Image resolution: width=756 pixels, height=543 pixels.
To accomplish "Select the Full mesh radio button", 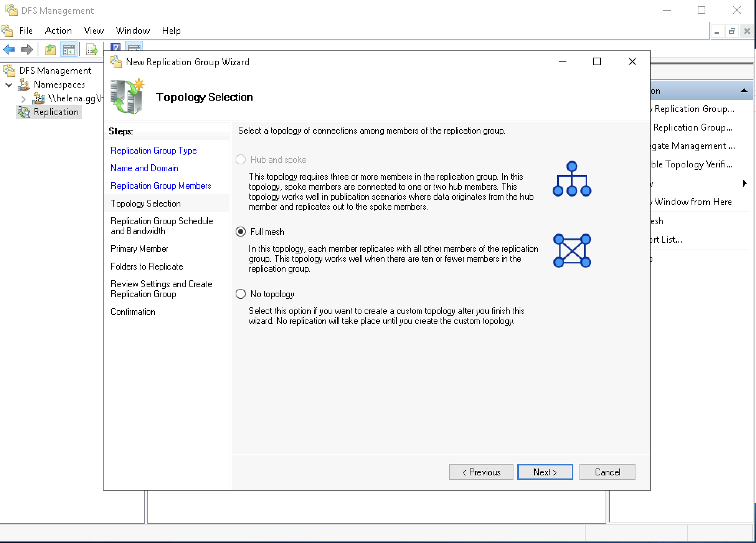I will 241,232.
